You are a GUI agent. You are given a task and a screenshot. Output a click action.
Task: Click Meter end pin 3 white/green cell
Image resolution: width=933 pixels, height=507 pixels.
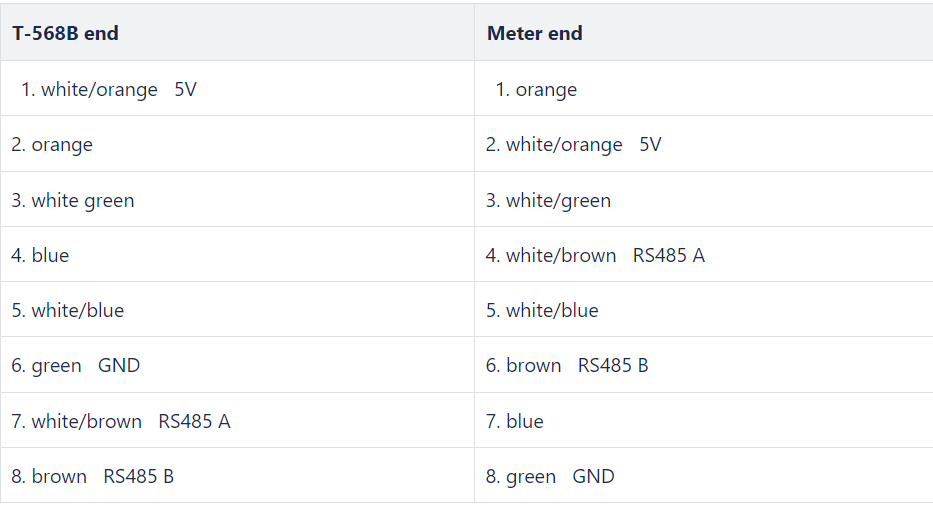click(x=548, y=201)
